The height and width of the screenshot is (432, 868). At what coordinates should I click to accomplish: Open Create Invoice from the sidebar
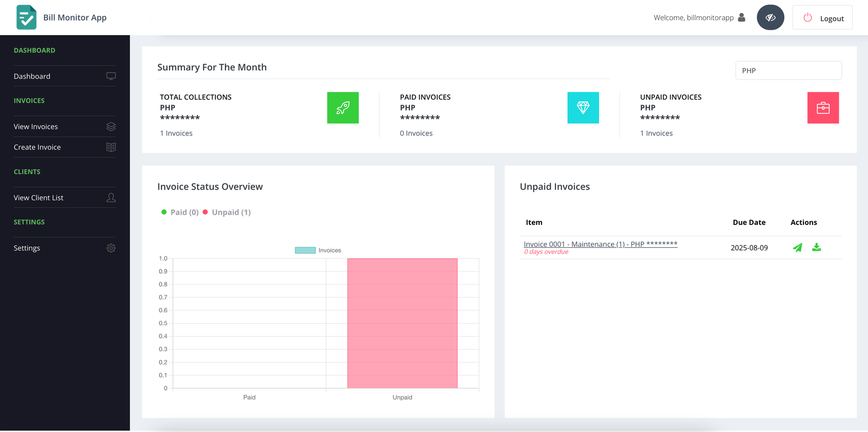click(37, 147)
